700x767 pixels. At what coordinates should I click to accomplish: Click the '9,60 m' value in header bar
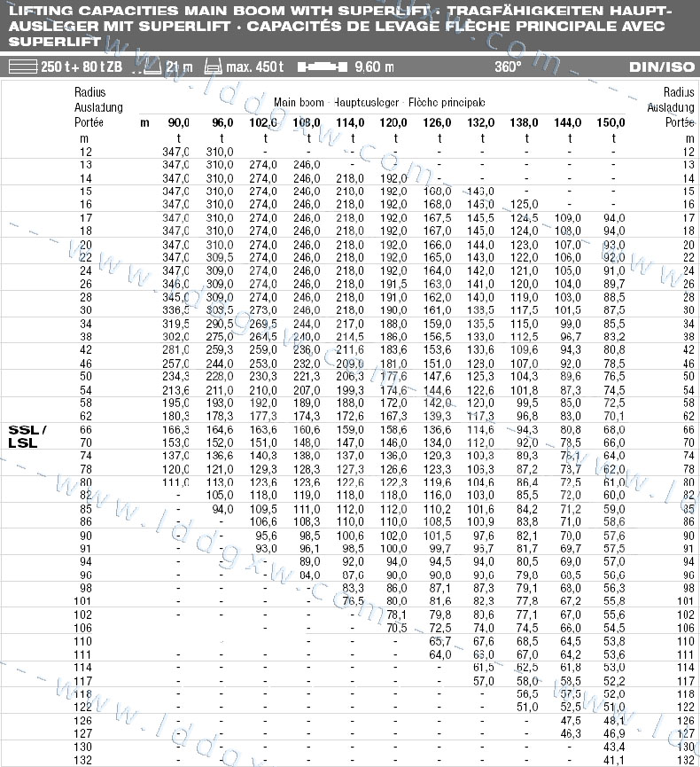pyautogui.click(x=375, y=67)
